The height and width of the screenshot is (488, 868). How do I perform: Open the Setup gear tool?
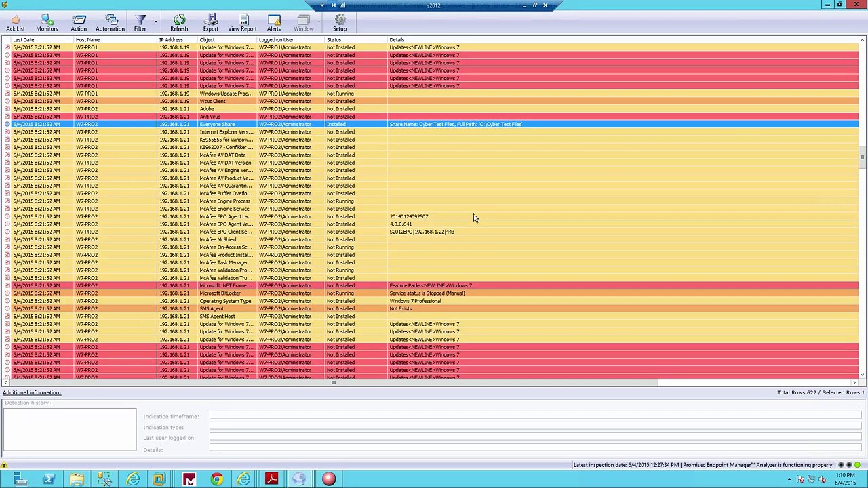coord(340,23)
